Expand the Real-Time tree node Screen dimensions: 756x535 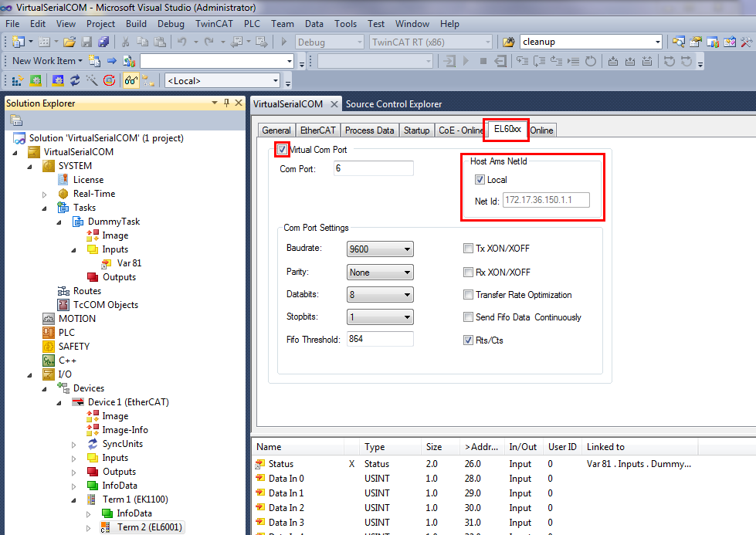tap(44, 195)
